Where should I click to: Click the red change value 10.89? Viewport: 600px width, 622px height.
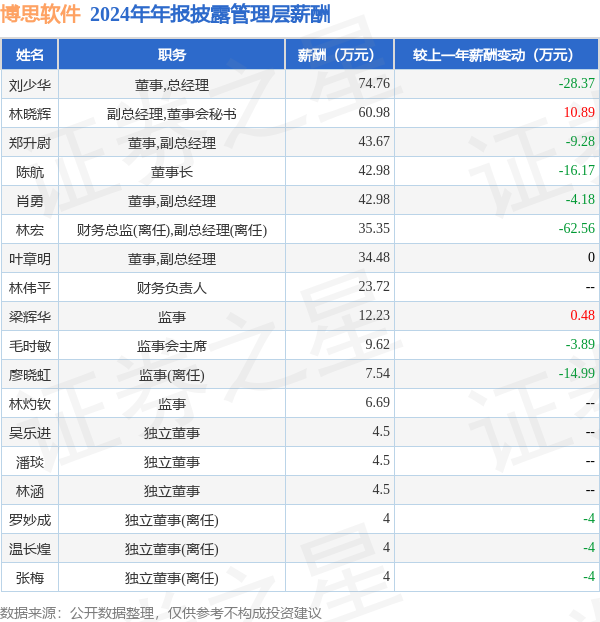click(x=579, y=112)
